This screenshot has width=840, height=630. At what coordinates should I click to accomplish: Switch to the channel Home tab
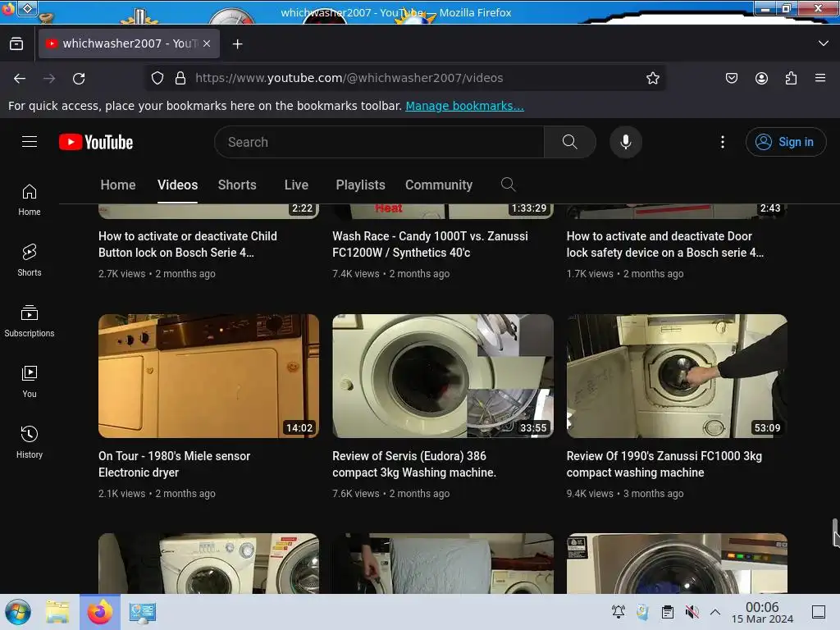[118, 185]
